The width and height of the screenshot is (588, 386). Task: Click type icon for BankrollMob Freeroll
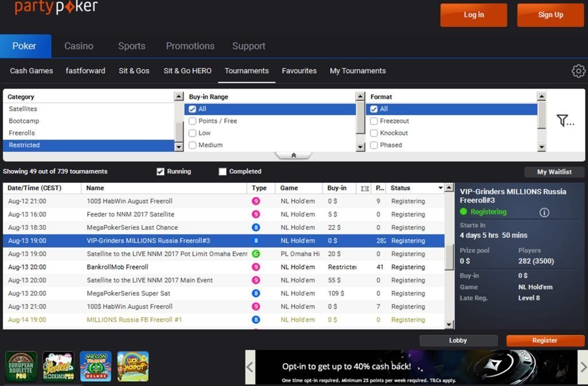pos(256,267)
